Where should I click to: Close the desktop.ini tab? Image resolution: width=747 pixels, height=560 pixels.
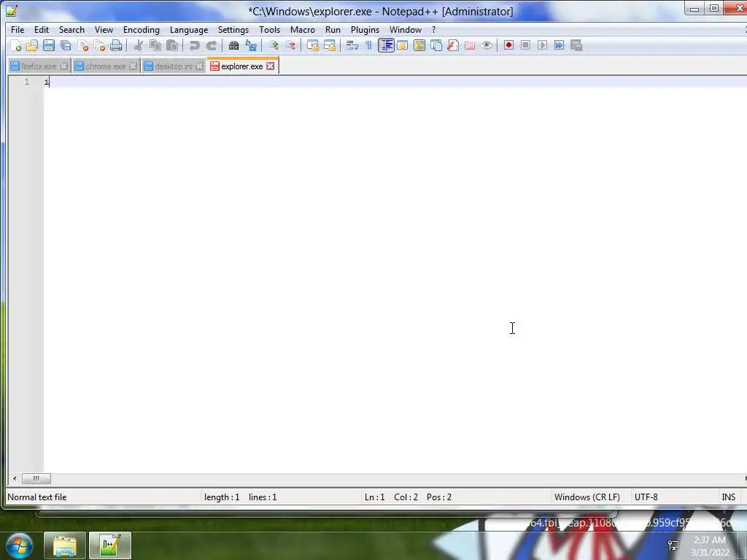200,66
